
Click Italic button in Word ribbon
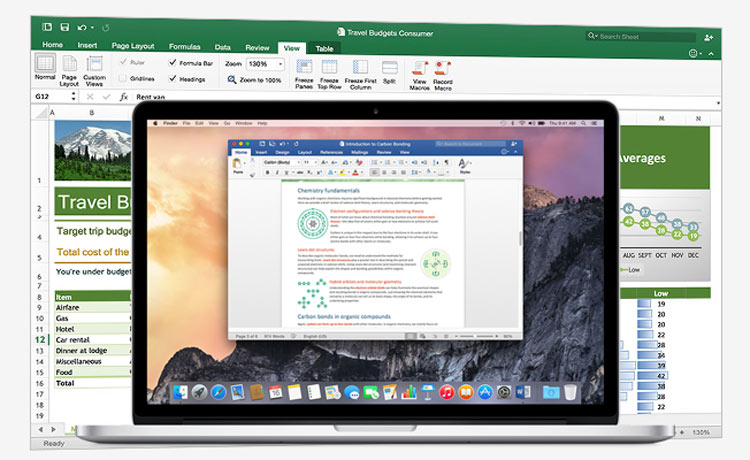pyautogui.click(x=277, y=172)
